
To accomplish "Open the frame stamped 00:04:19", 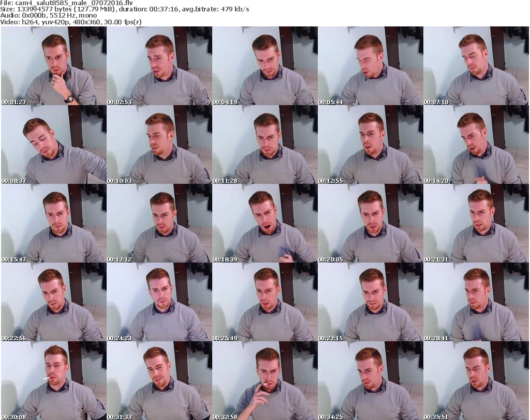I will tap(265, 66).
